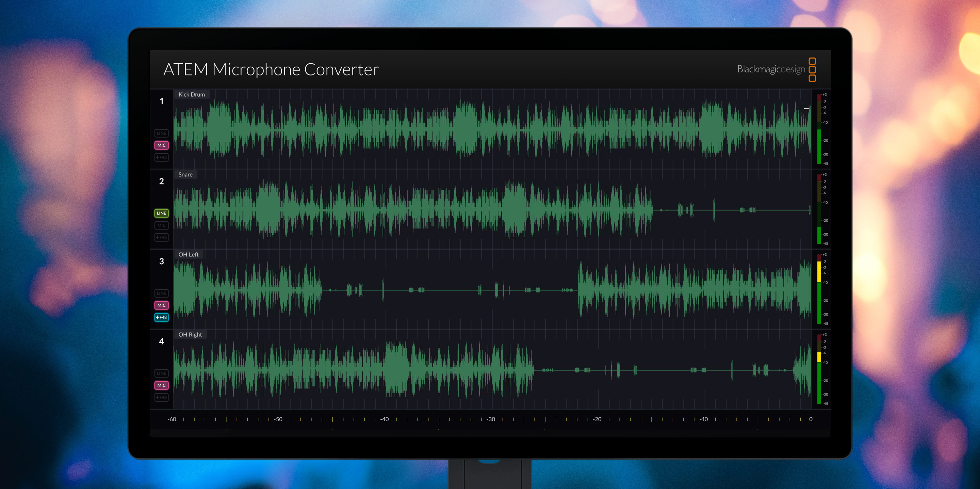Select LINE input on the Kick Drum channel
The width and height of the screenshot is (980, 489).
click(x=161, y=133)
